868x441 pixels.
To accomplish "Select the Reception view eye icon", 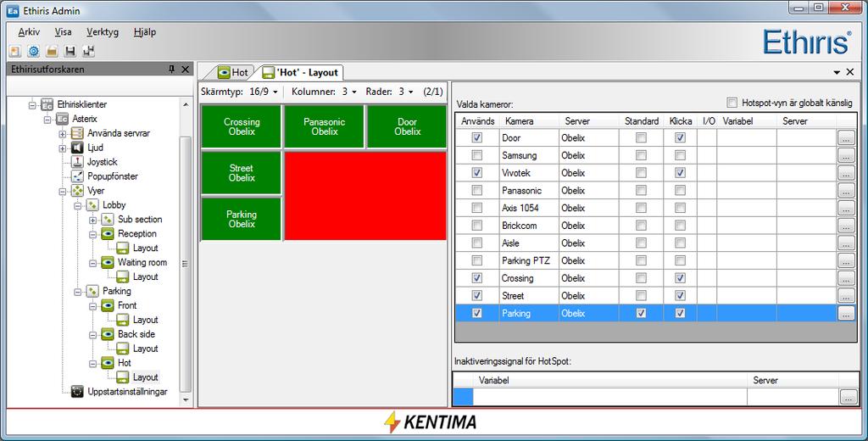I will (108, 234).
